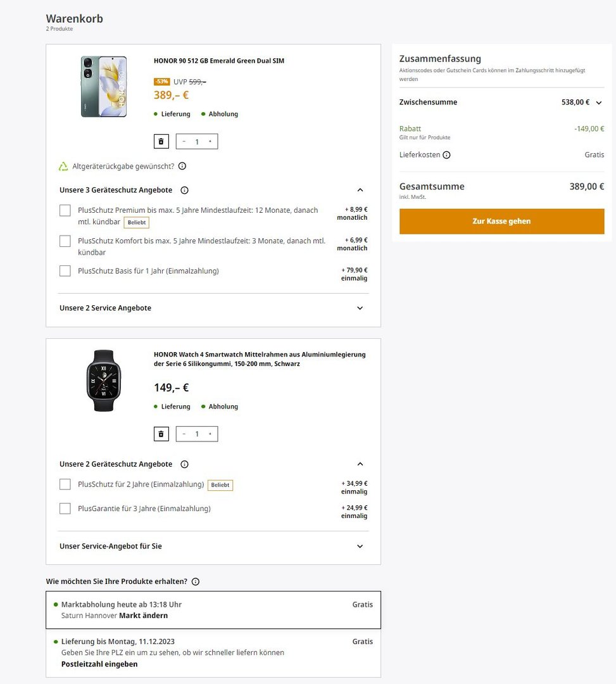Click the Markt ändern link
The width and height of the screenshot is (616, 684).
[x=143, y=616]
